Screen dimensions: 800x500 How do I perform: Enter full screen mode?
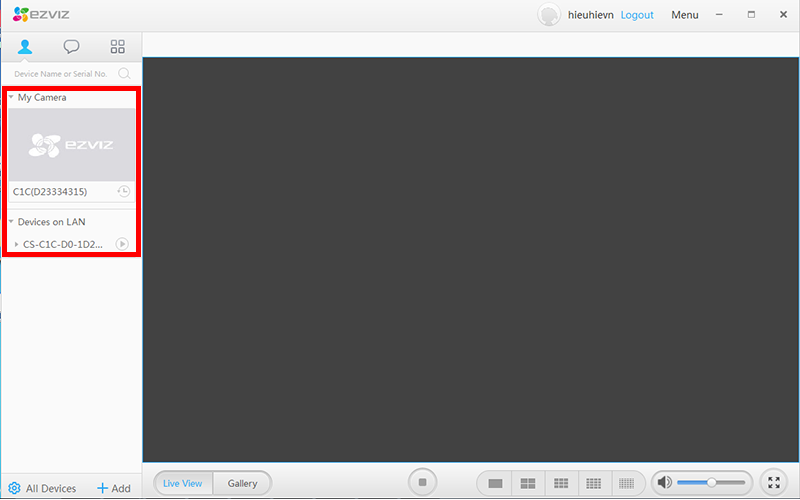point(773,483)
